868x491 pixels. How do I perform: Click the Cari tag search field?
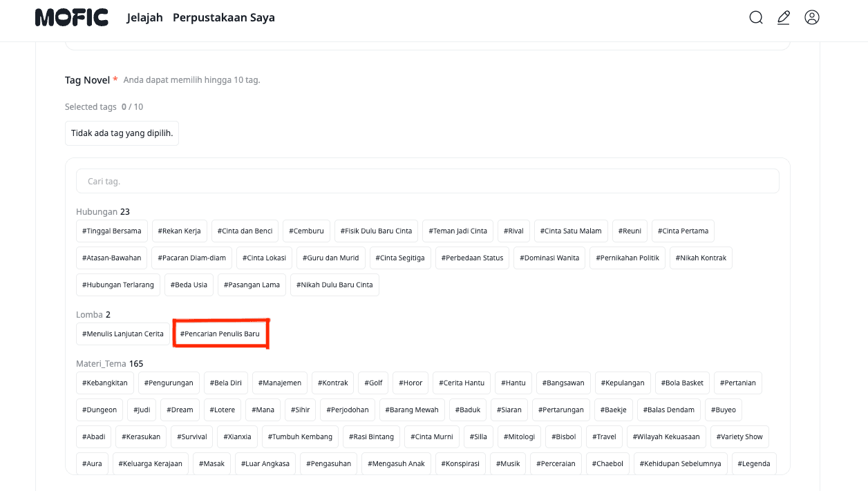427,182
